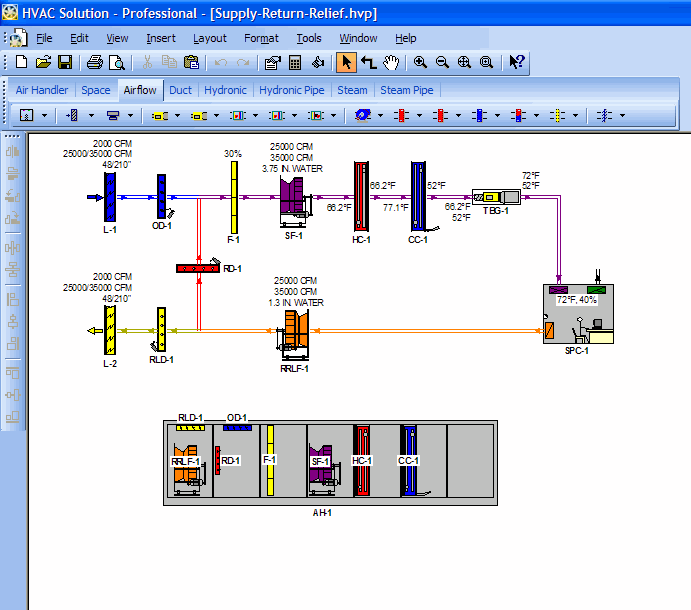691x610 pixels.
Task: Insert the red and blue coil component
Action: pos(518,115)
